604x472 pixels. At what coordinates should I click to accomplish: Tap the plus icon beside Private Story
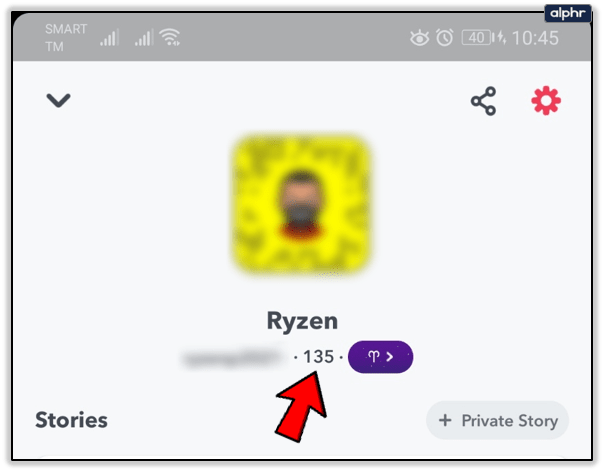tap(445, 420)
